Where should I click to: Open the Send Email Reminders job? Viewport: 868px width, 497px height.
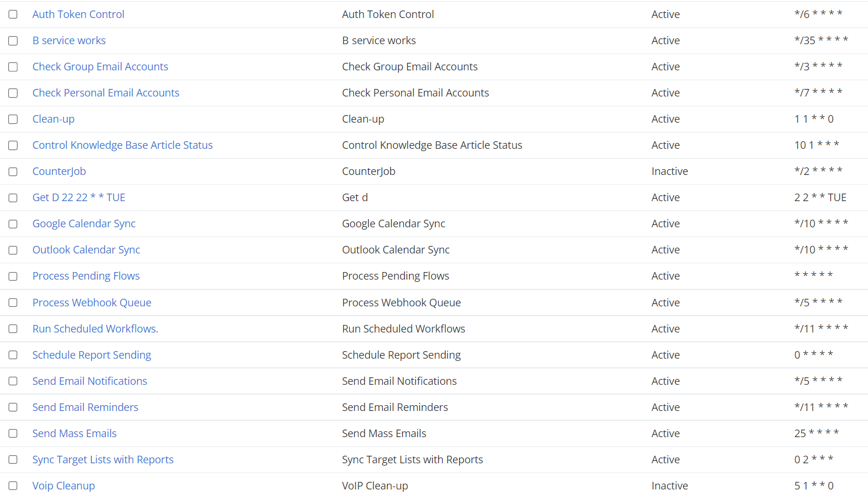[85, 407]
